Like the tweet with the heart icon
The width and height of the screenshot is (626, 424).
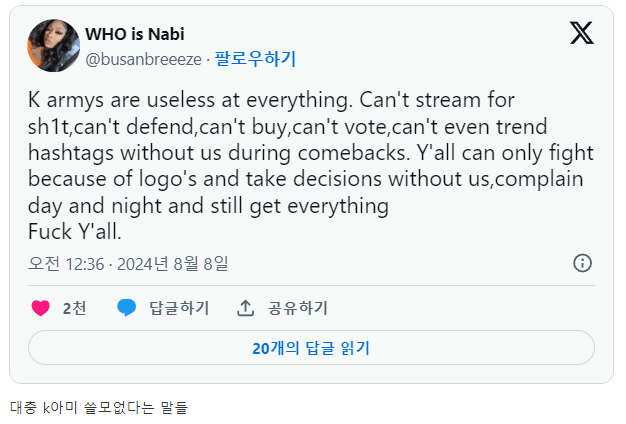[40, 308]
